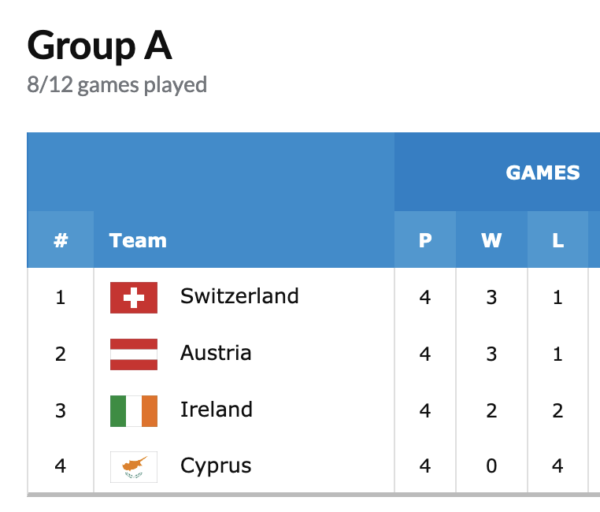This screenshot has height=512, width=600.
Task: Open the Switzerland team link
Action: [x=239, y=296]
